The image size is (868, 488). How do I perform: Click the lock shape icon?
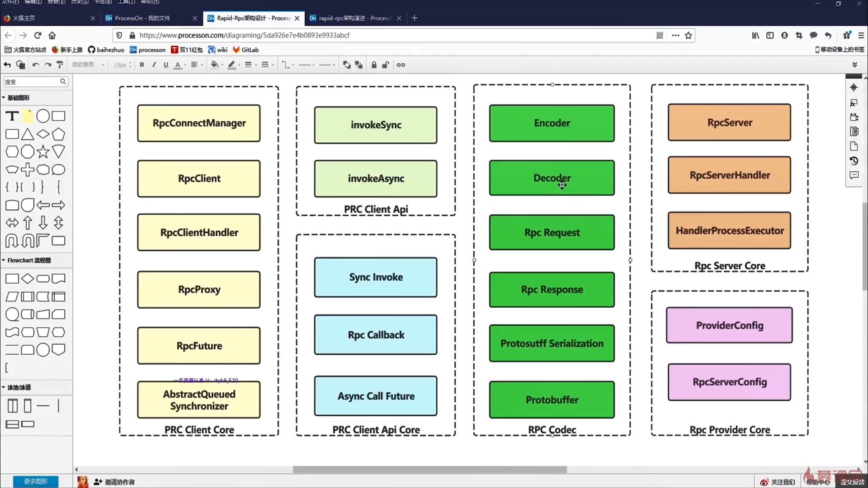coord(374,65)
